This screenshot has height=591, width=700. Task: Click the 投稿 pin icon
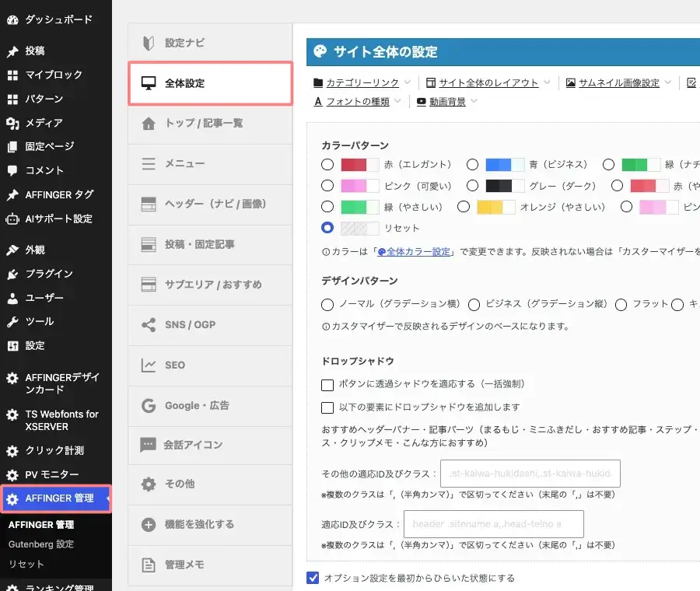coord(12,51)
